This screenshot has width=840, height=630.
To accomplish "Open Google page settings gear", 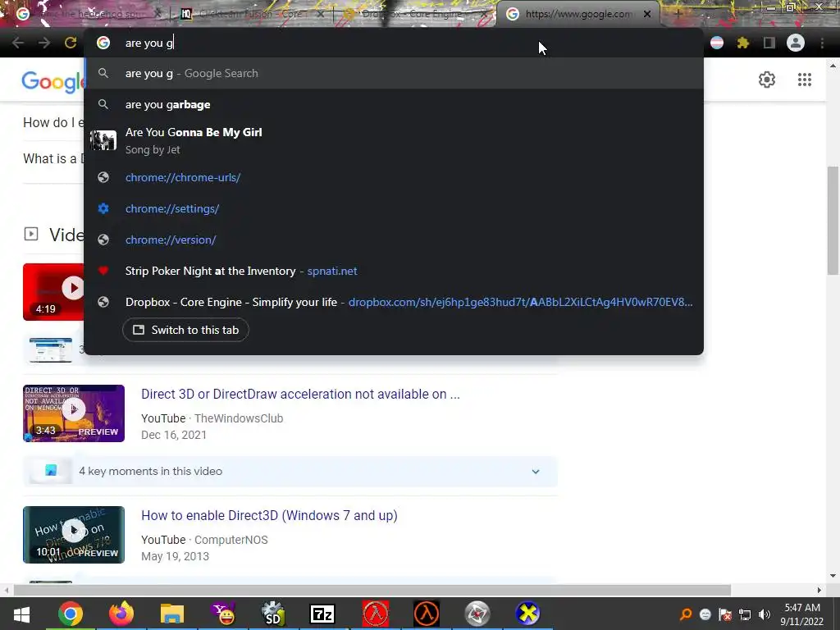I will point(767,80).
